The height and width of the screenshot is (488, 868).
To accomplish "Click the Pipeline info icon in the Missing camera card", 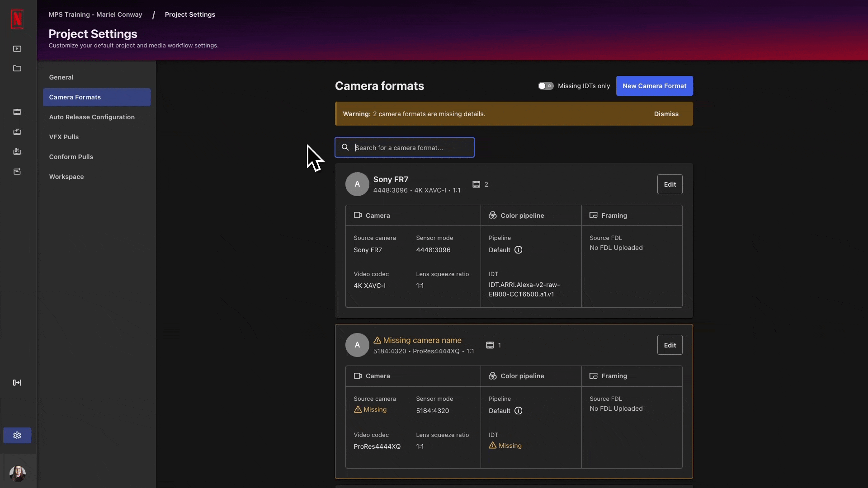I will point(519,411).
